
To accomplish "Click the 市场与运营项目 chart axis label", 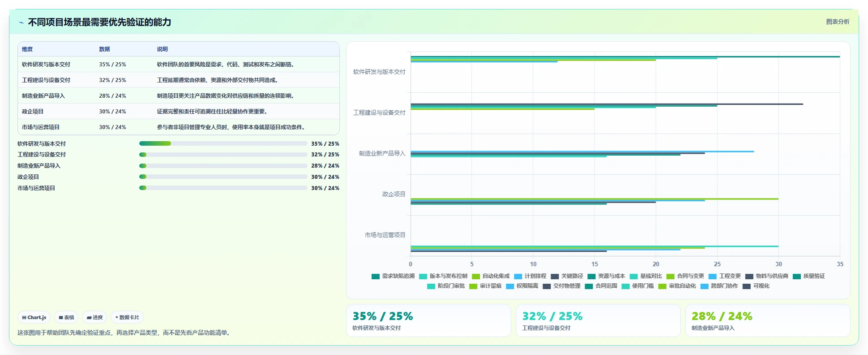I will [x=385, y=235].
